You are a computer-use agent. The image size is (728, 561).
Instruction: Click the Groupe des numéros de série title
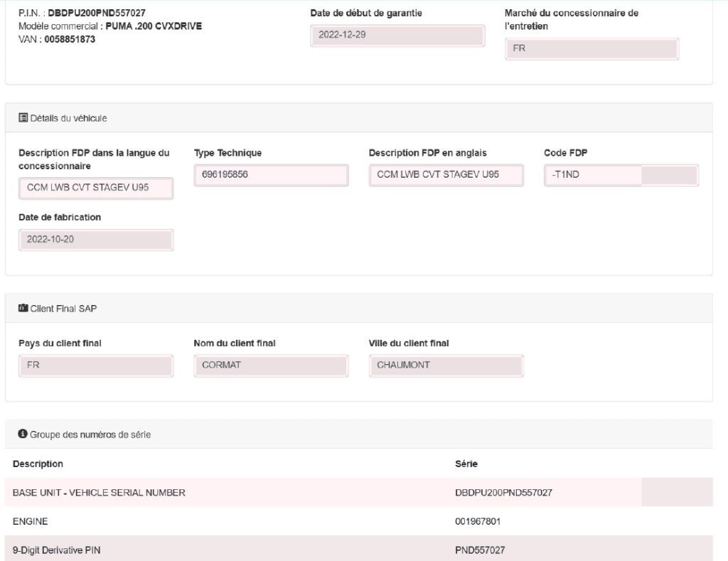(x=90, y=434)
